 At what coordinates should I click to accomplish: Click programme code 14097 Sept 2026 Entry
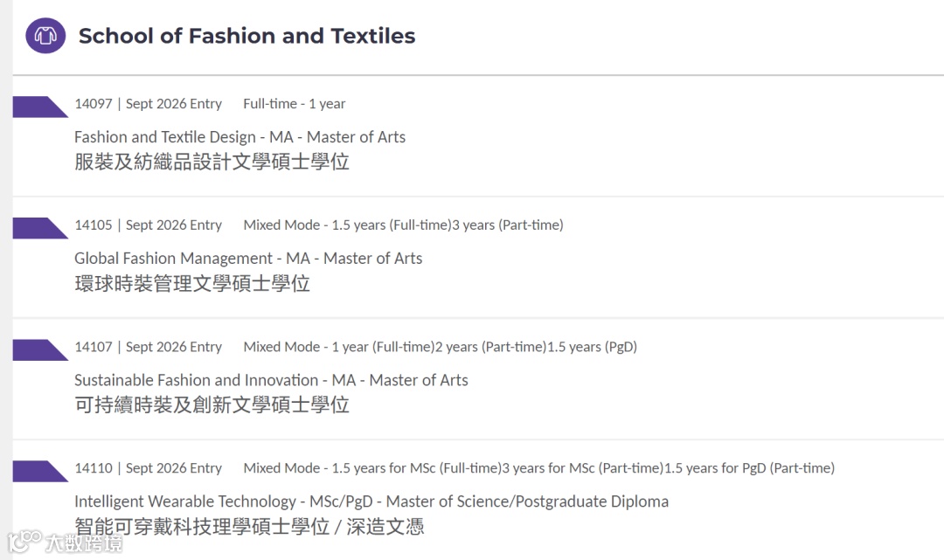tap(148, 104)
